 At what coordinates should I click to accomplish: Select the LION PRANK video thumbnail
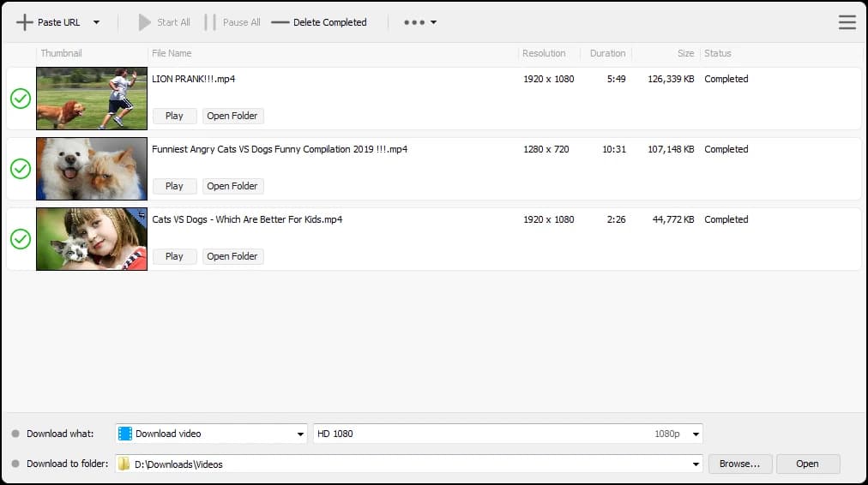point(92,99)
